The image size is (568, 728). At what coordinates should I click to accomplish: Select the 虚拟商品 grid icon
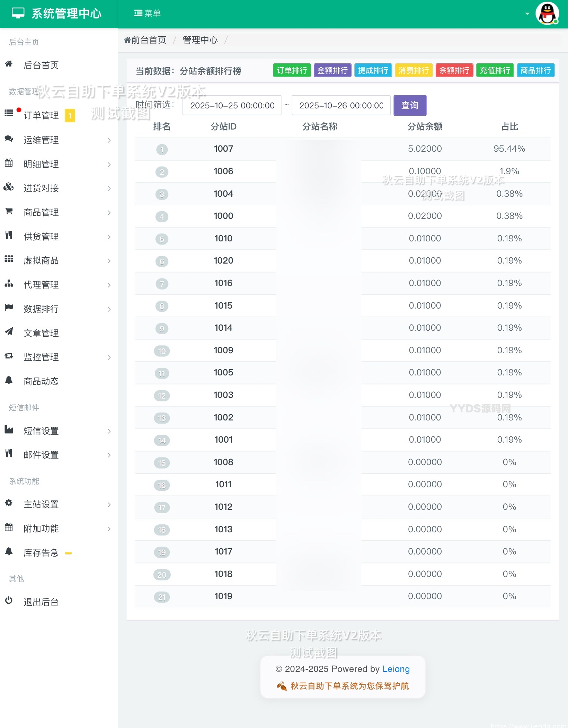pos(9,260)
